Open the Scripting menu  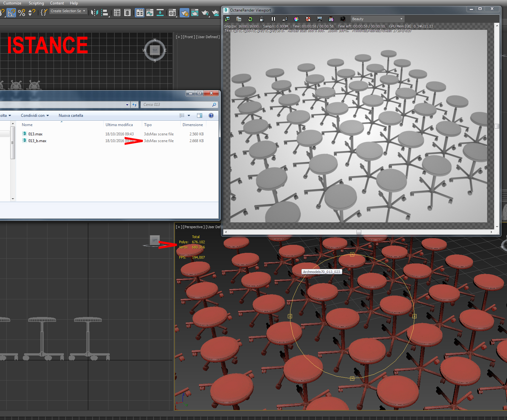click(36, 3)
